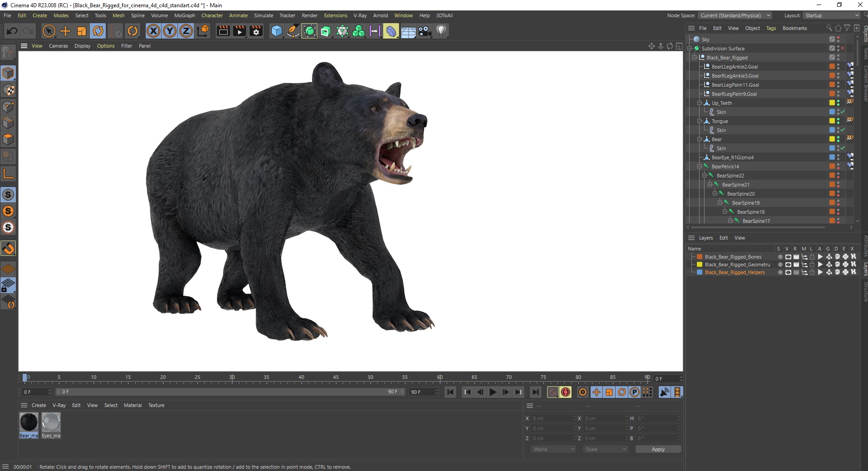This screenshot has height=471, width=868.
Task: Play the animation forward
Action: [493, 392]
